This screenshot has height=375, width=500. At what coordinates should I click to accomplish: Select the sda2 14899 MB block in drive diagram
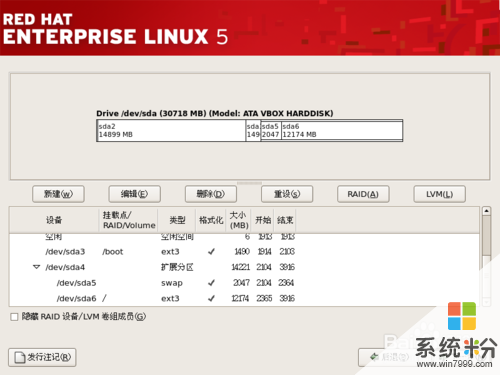[171, 130]
